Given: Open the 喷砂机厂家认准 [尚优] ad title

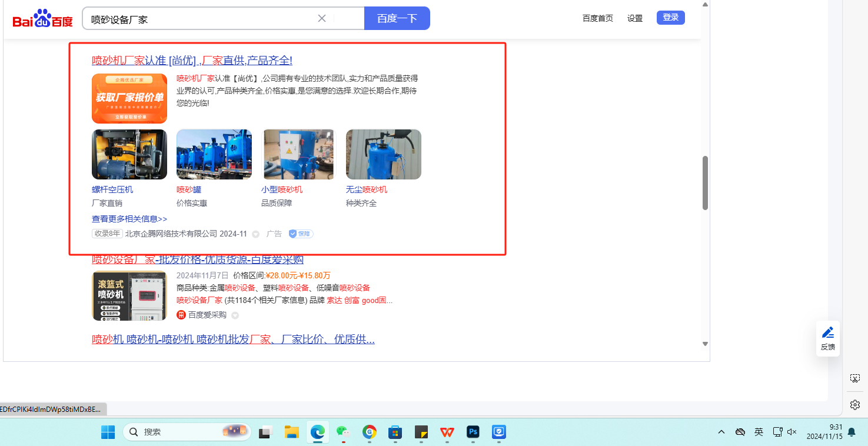Looking at the screenshot, I should pos(192,61).
